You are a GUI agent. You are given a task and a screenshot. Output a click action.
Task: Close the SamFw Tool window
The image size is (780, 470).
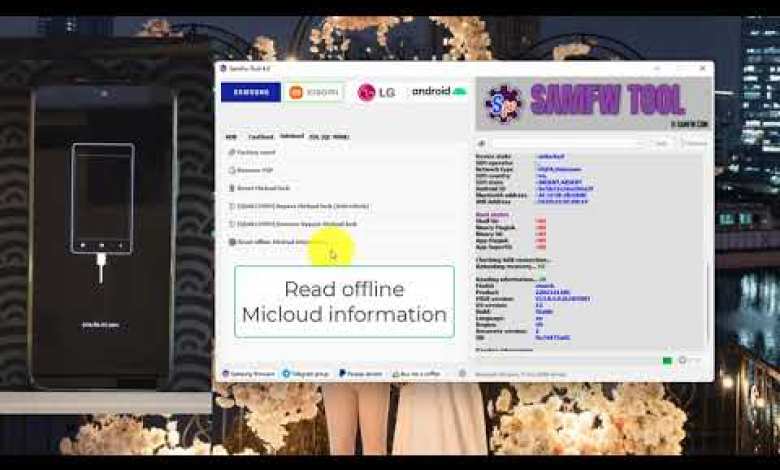pos(702,68)
